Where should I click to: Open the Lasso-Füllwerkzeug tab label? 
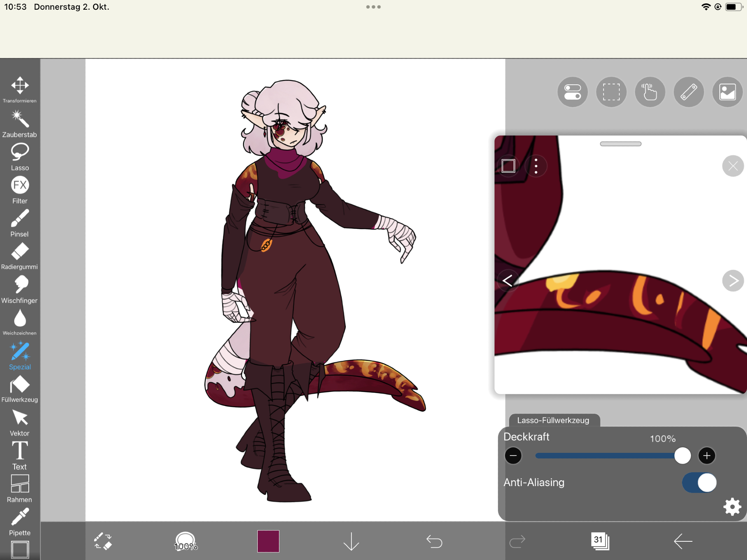553,420
